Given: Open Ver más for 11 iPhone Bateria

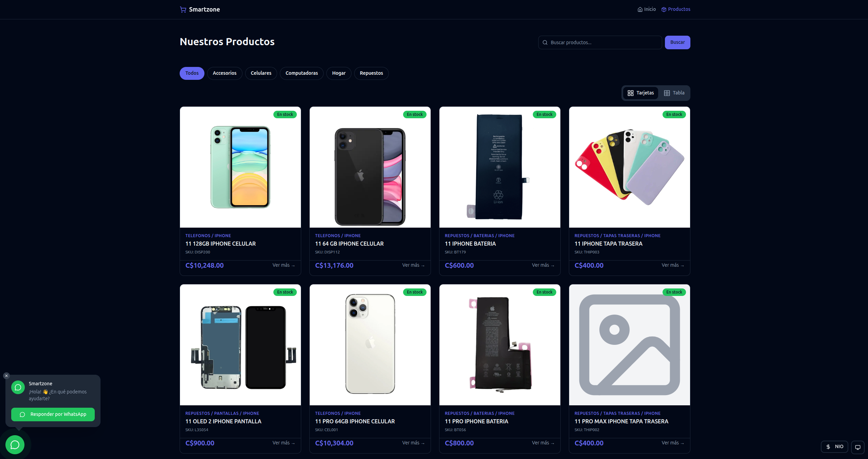Looking at the screenshot, I should coord(543,265).
